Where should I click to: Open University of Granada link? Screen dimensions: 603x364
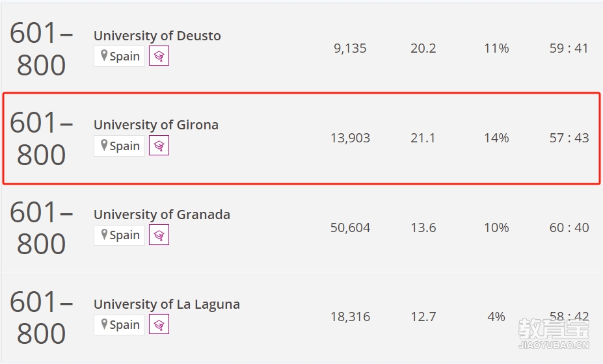pos(162,214)
